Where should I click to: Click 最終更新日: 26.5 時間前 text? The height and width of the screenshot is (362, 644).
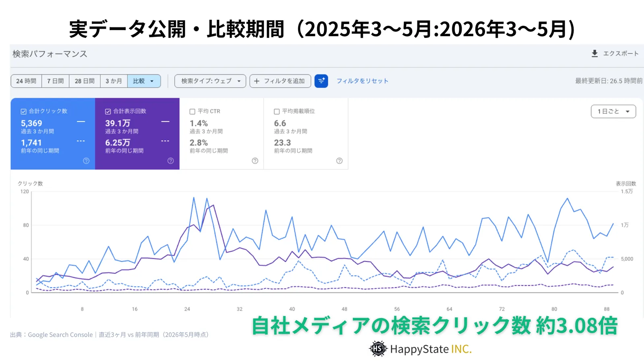[609, 81]
